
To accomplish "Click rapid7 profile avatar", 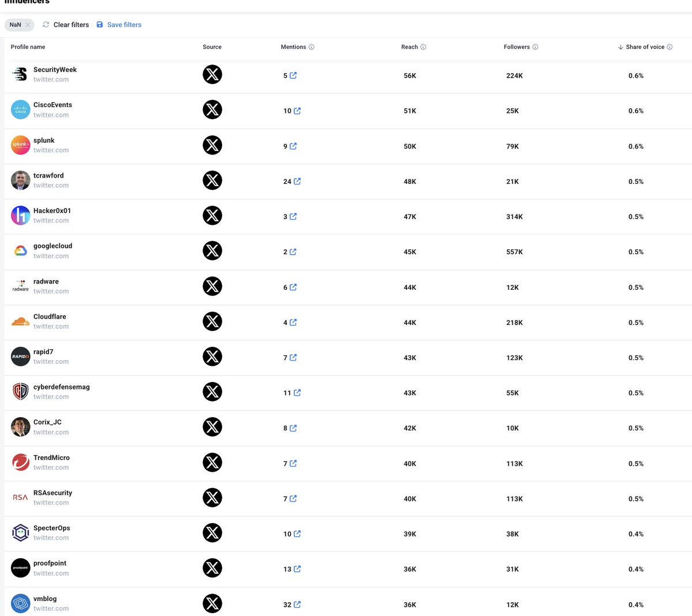I will click(20, 356).
